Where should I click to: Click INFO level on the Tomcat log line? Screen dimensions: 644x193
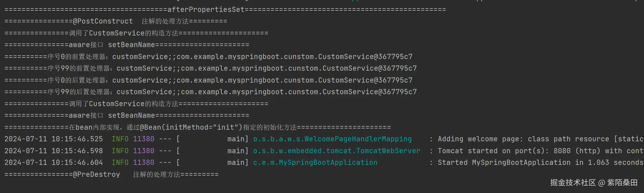120,151
